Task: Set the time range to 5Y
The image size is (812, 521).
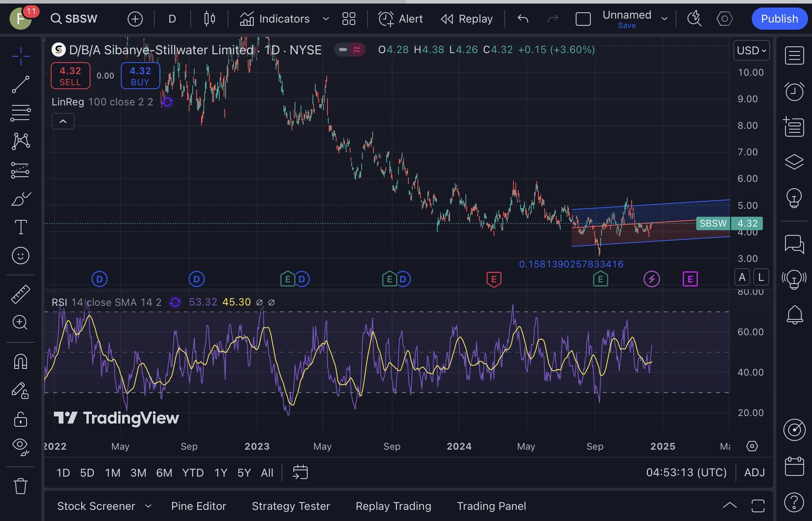Action: 244,473
